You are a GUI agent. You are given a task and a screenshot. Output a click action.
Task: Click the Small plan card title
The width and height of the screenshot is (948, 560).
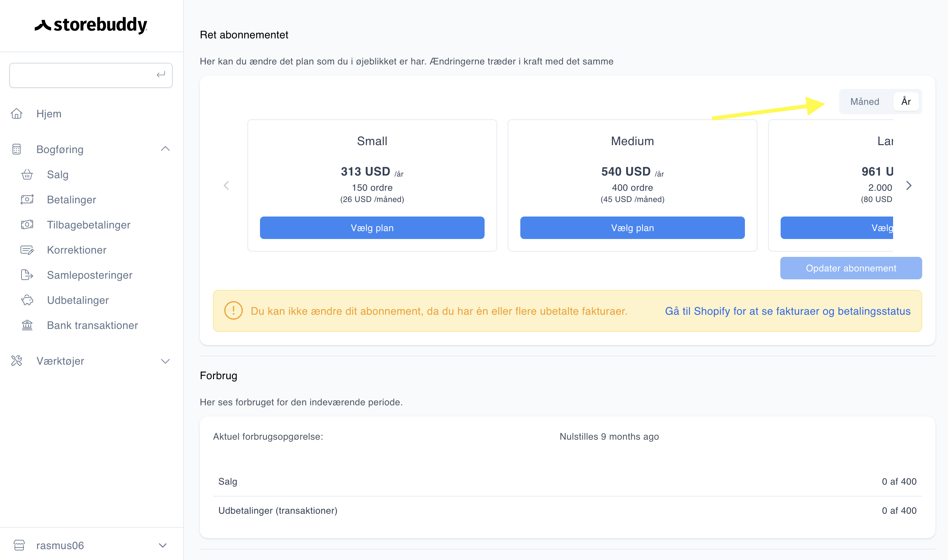click(372, 141)
